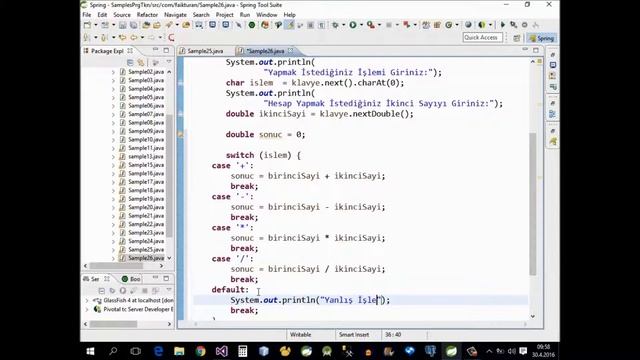Select the Spring perspective button
Screen dimensions: 640x360
(542, 38)
